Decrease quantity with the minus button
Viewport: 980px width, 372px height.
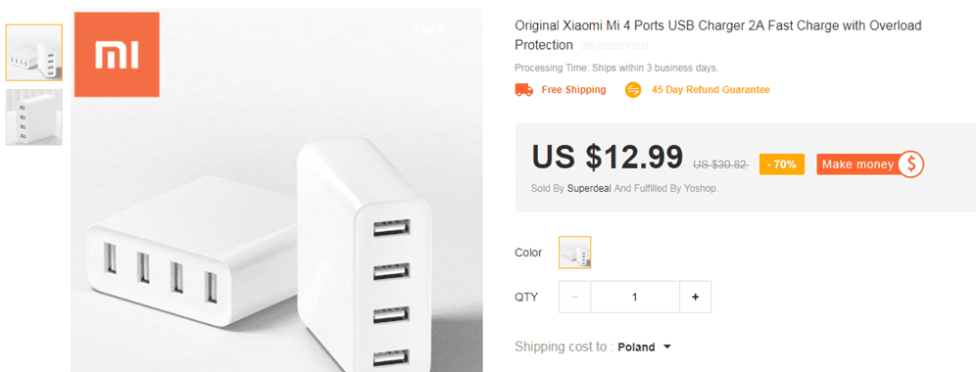575,297
